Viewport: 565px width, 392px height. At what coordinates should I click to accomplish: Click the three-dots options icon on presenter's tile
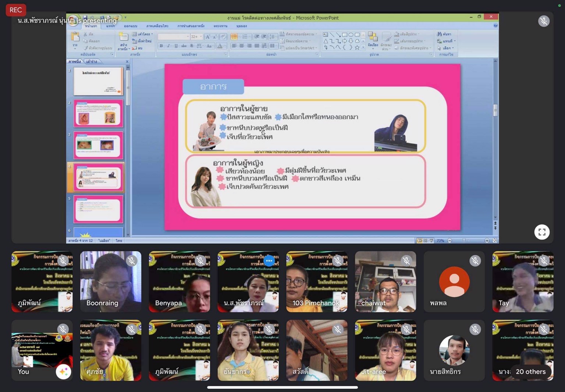tap(269, 261)
